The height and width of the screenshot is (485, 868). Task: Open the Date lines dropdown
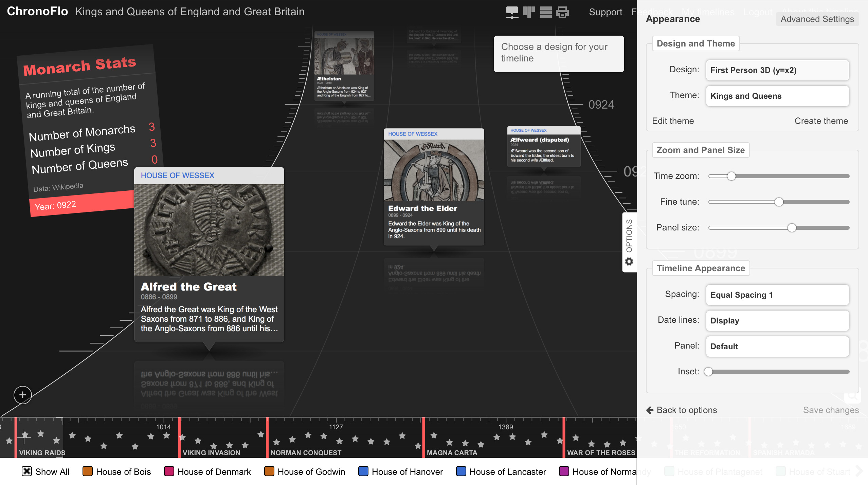(x=777, y=321)
